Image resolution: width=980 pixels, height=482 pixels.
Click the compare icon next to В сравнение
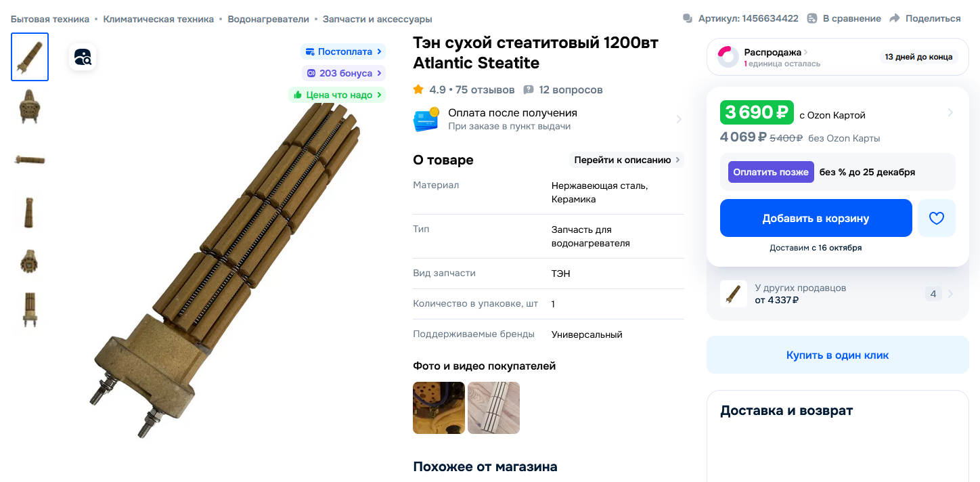point(812,19)
